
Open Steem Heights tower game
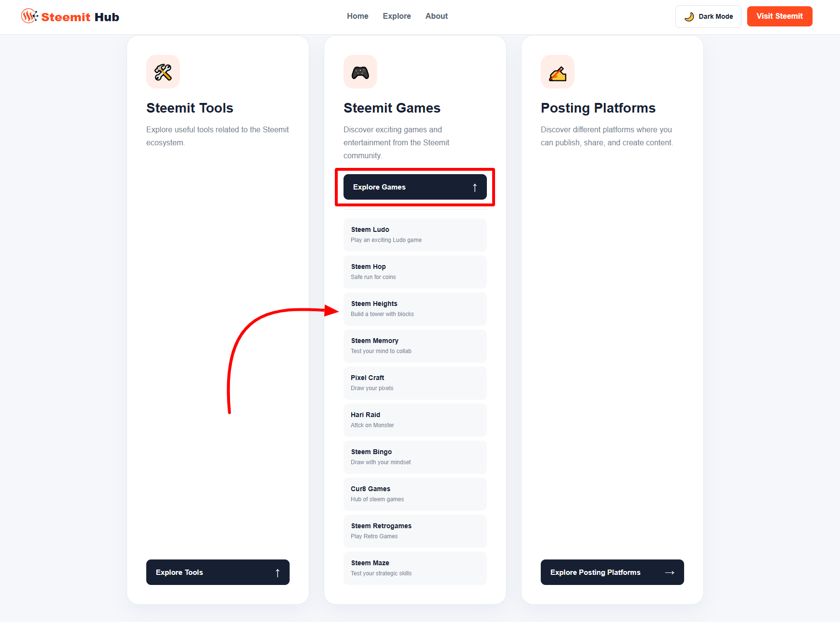pyautogui.click(x=415, y=309)
